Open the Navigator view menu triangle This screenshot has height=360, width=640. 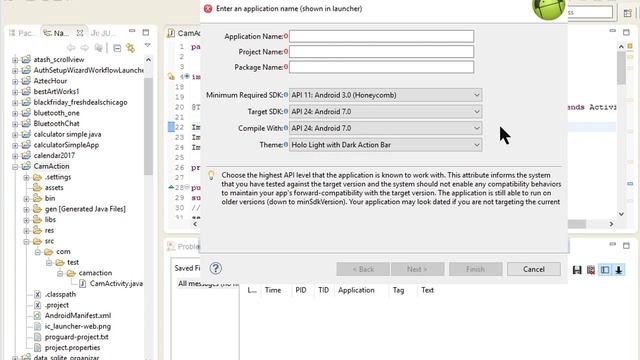(x=148, y=45)
